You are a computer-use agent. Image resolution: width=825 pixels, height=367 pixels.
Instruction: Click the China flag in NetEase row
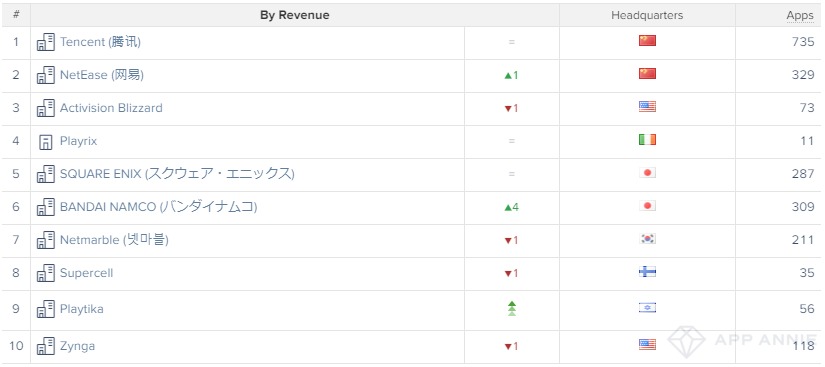click(647, 74)
